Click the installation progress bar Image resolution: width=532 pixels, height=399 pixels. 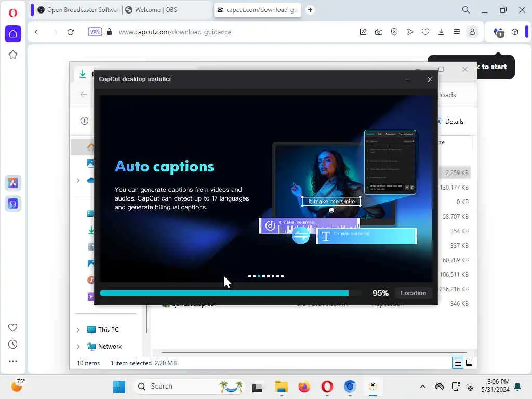click(230, 293)
